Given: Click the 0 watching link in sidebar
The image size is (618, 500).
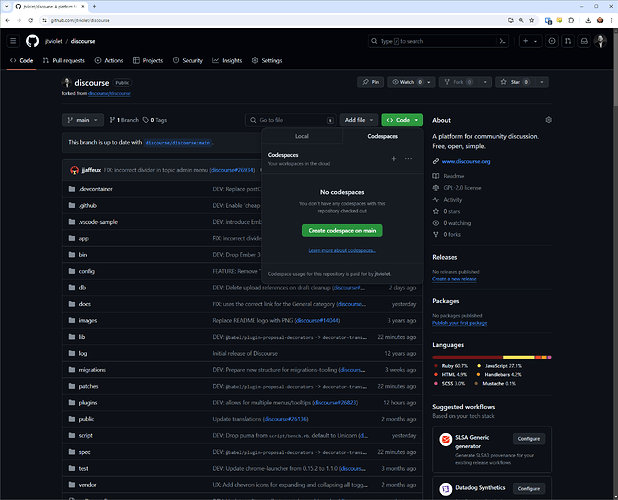Looking at the screenshot, I should click(x=457, y=223).
